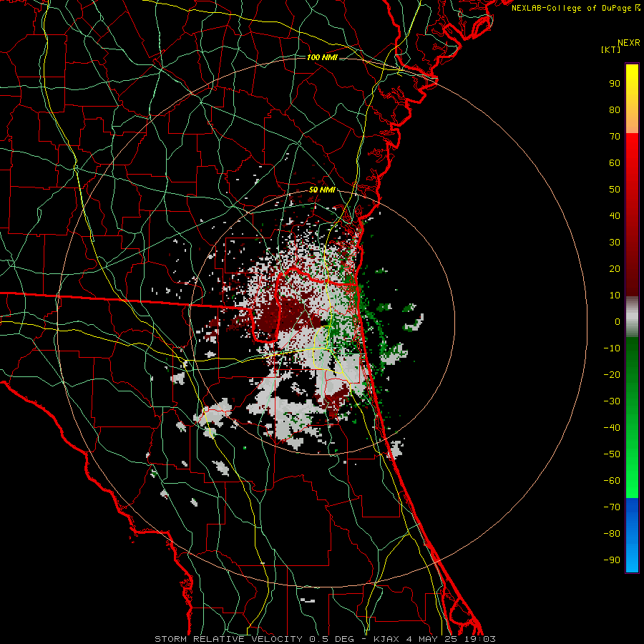Click the -80 value on velocity scale
Image resolution: width=644 pixels, height=644 pixels.
click(612, 534)
